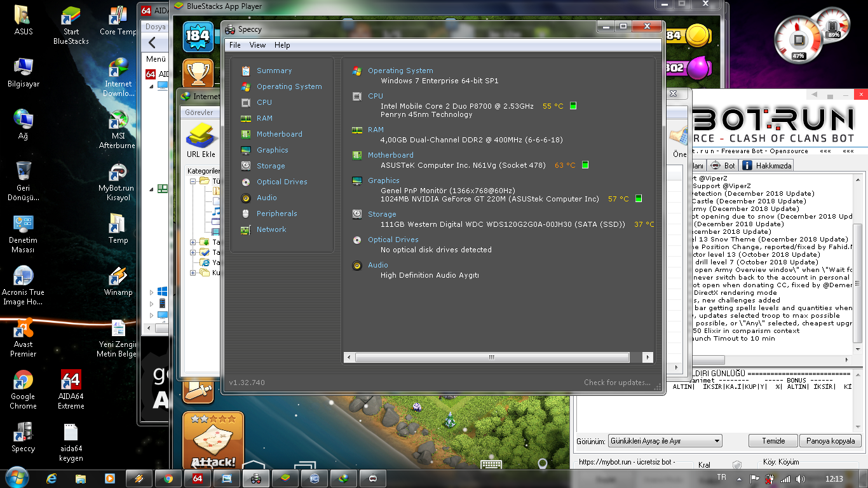868x488 pixels.
Task: Click the Audio heading link in summary pane
Action: (x=377, y=265)
